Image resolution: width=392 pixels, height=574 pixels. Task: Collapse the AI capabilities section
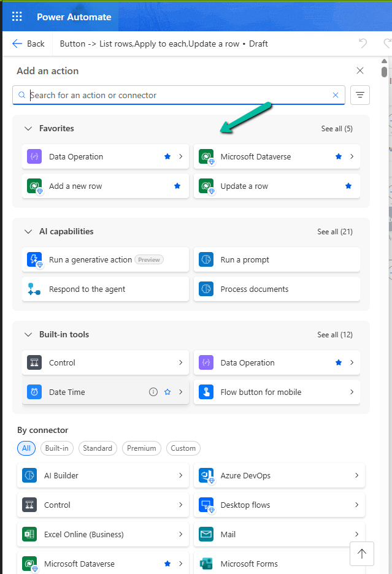pyautogui.click(x=28, y=231)
